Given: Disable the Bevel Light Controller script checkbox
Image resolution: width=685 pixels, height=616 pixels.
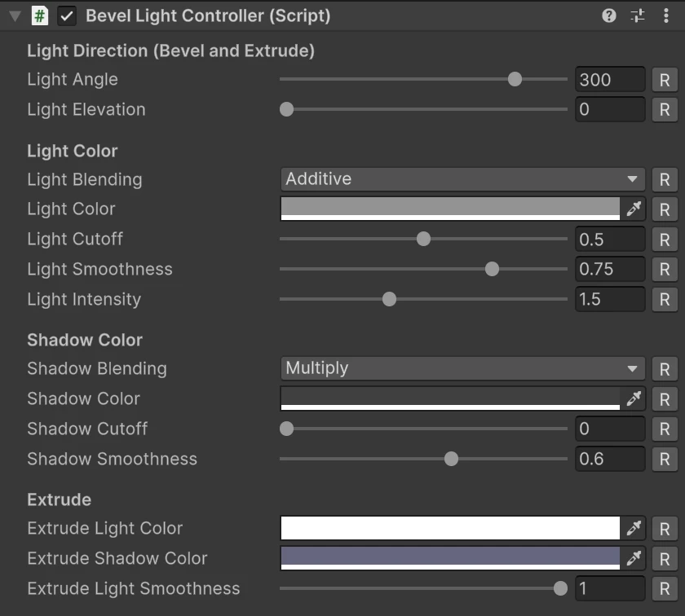Looking at the screenshot, I should (x=67, y=16).
